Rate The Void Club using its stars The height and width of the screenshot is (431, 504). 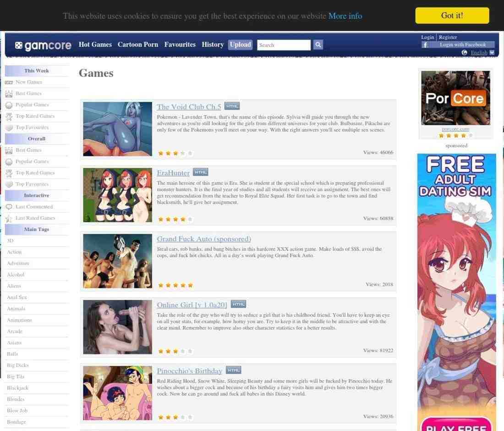click(175, 153)
